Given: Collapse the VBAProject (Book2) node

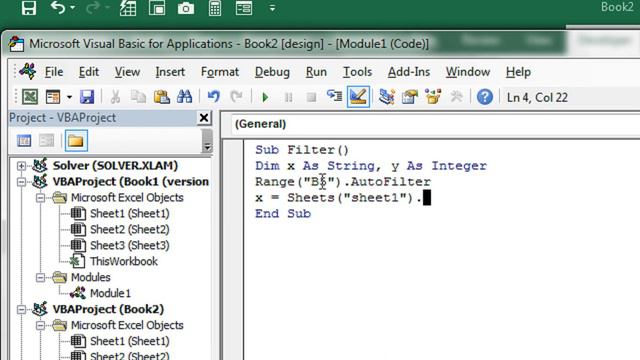Looking at the screenshot, I should (x=21, y=309).
